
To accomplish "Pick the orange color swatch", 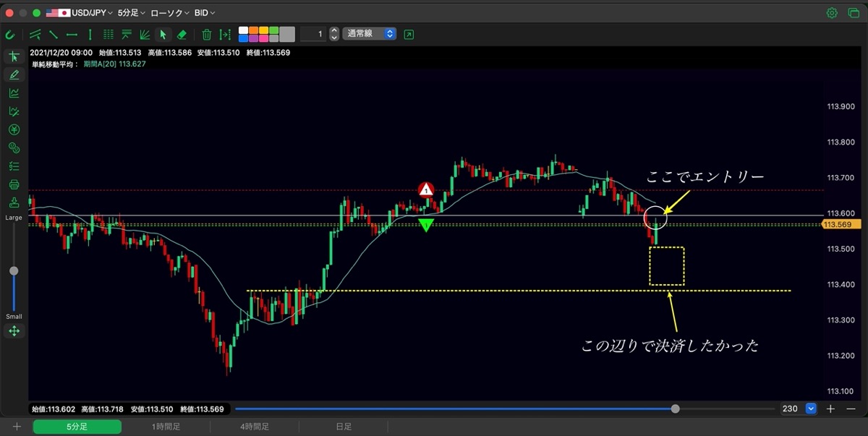I will [x=254, y=30].
